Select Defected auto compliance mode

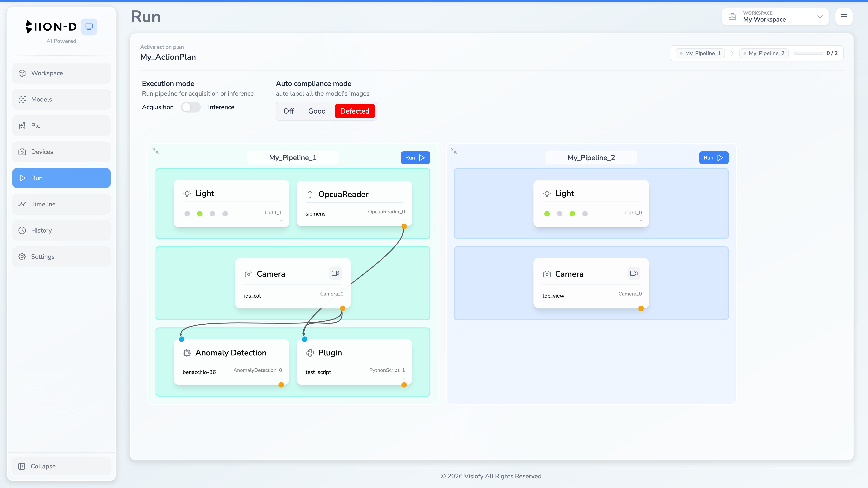click(x=355, y=111)
